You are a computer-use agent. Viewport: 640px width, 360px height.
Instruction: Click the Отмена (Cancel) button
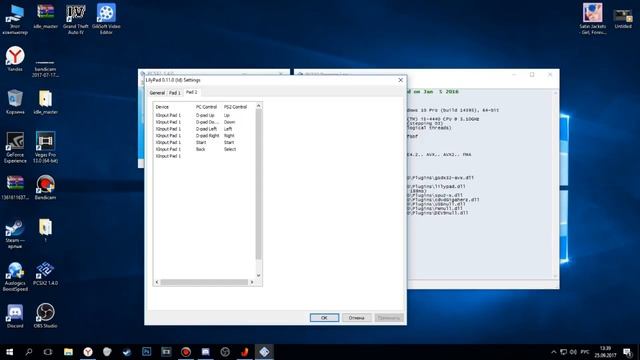click(356, 318)
